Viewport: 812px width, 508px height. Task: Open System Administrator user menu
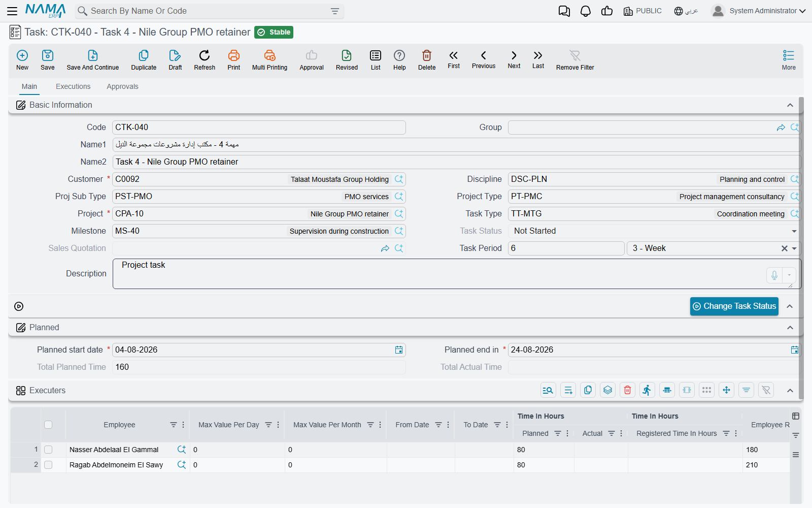[x=759, y=11]
